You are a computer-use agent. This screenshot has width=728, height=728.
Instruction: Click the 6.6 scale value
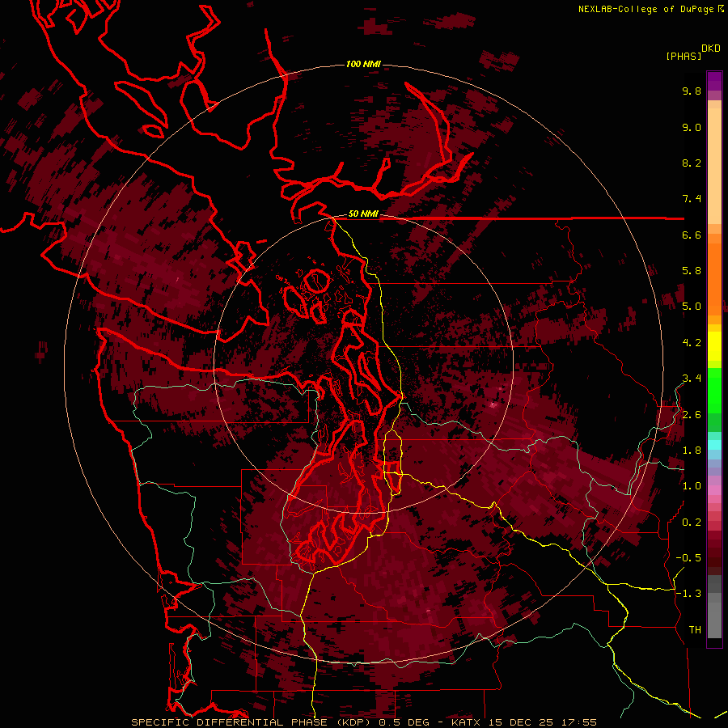pos(692,235)
